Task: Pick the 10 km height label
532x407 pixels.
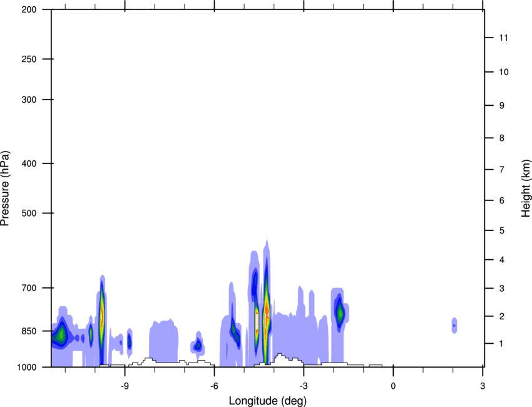Action: (x=504, y=72)
